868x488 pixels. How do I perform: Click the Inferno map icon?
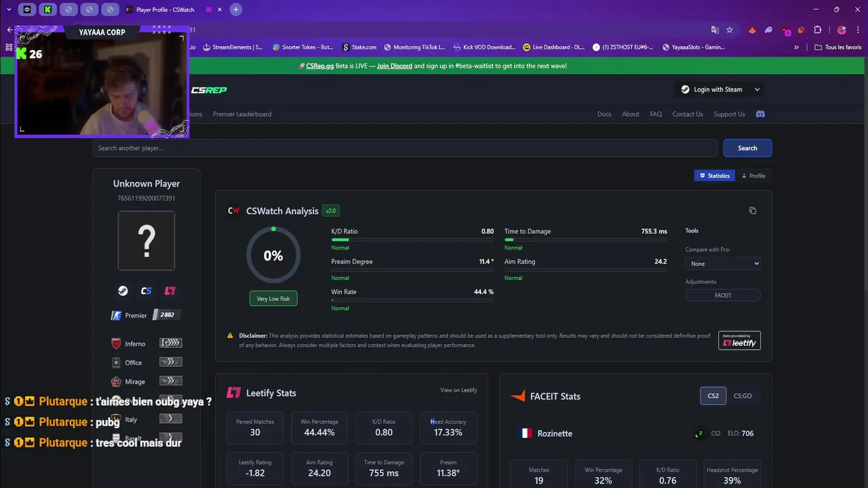click(116, 344)
